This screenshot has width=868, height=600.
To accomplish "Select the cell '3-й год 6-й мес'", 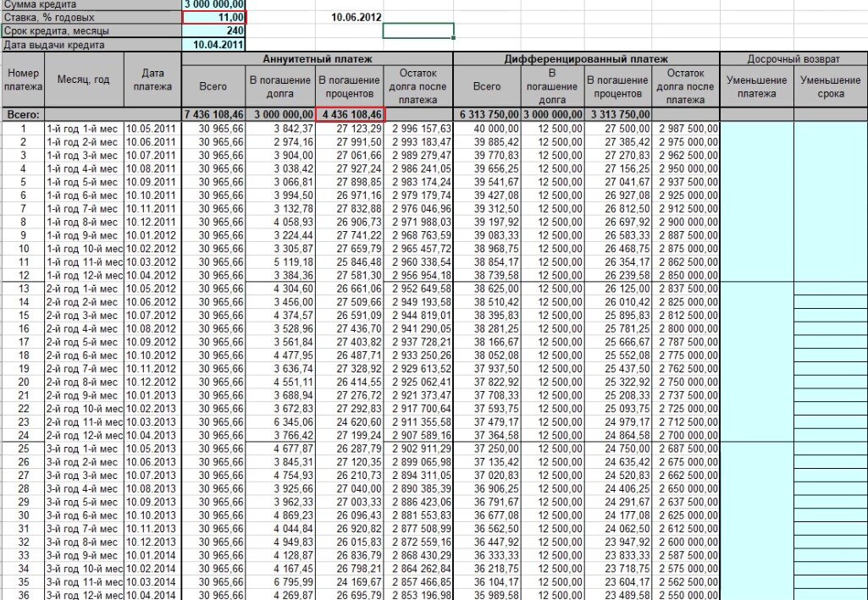I will click(x=84, y=515).
